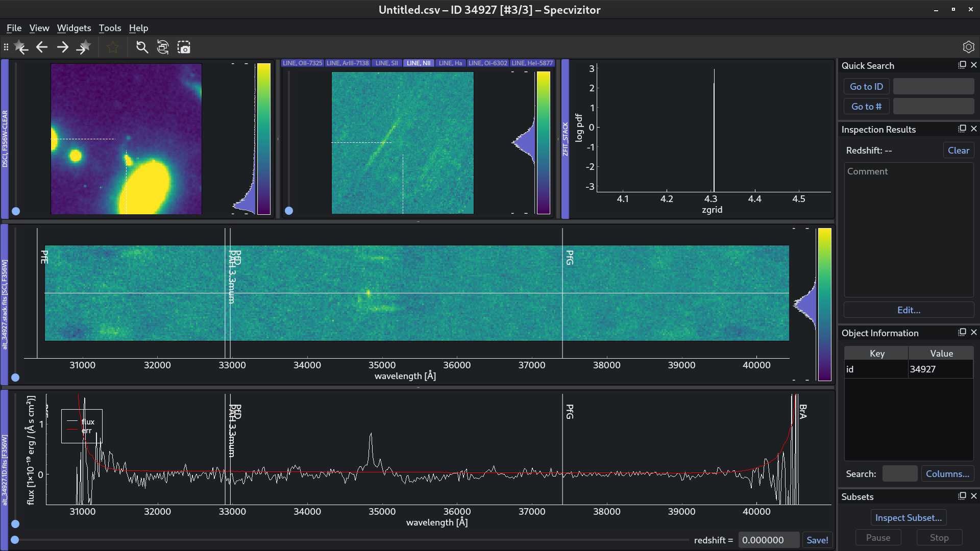Click the Columns... button
The image size is (980, 551).
947,474
